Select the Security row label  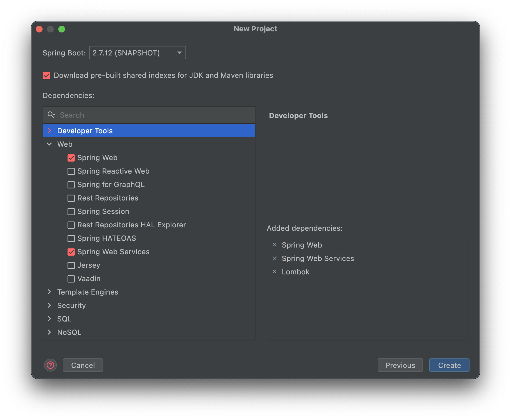pos(71,305)
